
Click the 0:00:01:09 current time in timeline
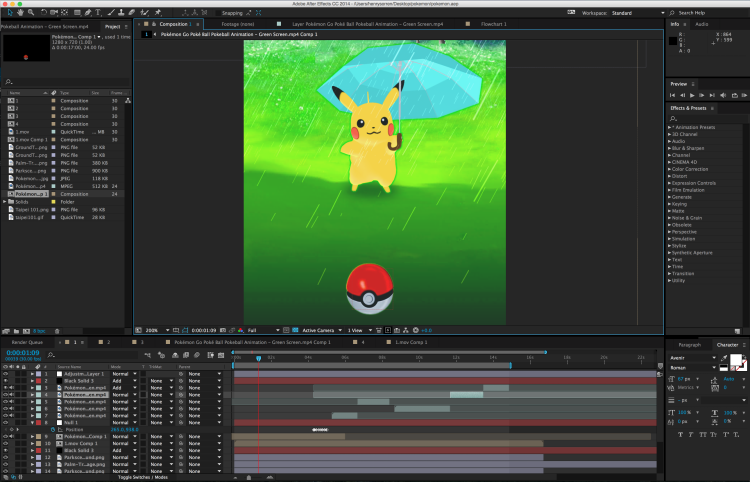(x=22, y=353)
